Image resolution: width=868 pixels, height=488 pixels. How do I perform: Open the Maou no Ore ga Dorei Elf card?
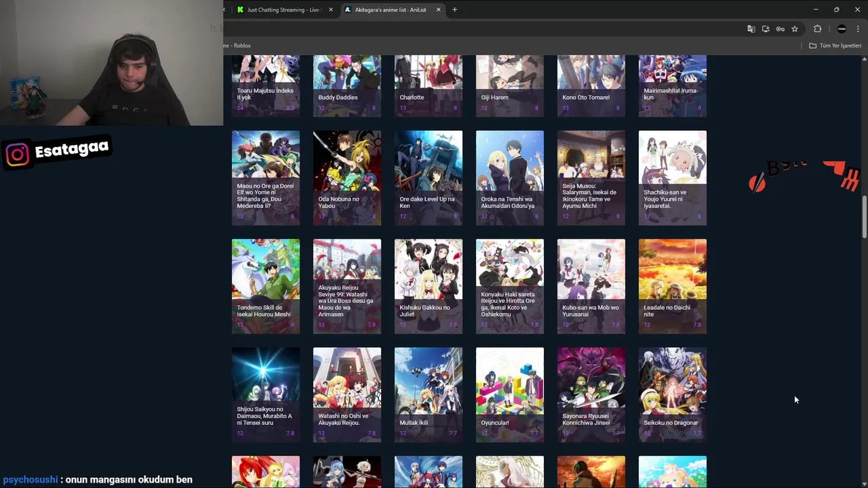(266, 178)
